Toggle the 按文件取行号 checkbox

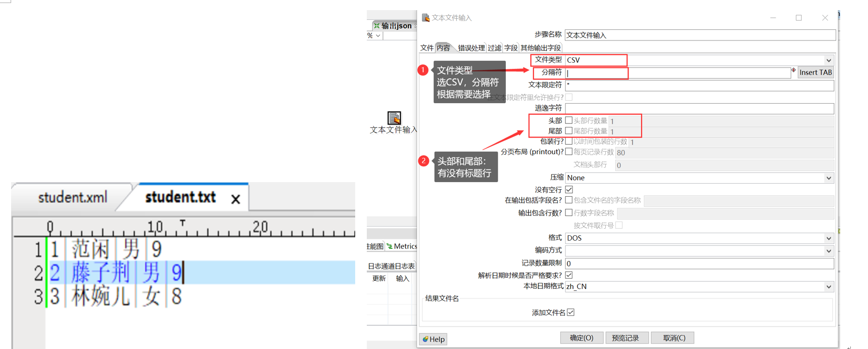[619, 226]
